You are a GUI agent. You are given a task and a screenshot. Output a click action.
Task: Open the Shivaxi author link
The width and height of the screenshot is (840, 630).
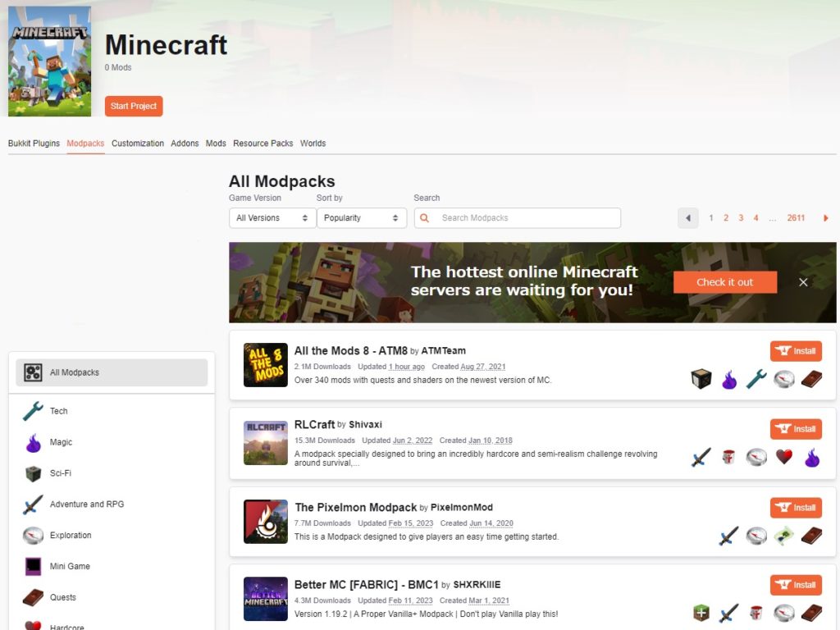(x=365, y=425)
